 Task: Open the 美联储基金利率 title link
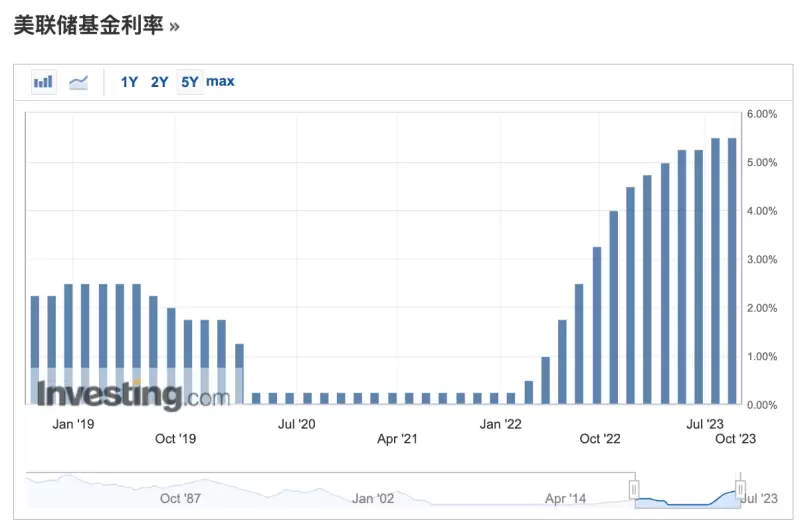click(x=87, y=26)
